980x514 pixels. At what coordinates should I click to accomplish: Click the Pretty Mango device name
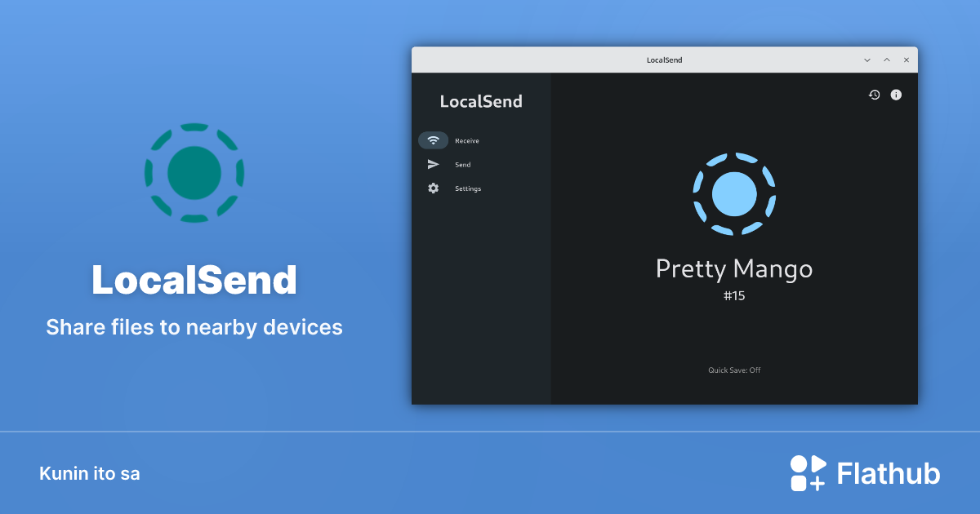point(734,269)
